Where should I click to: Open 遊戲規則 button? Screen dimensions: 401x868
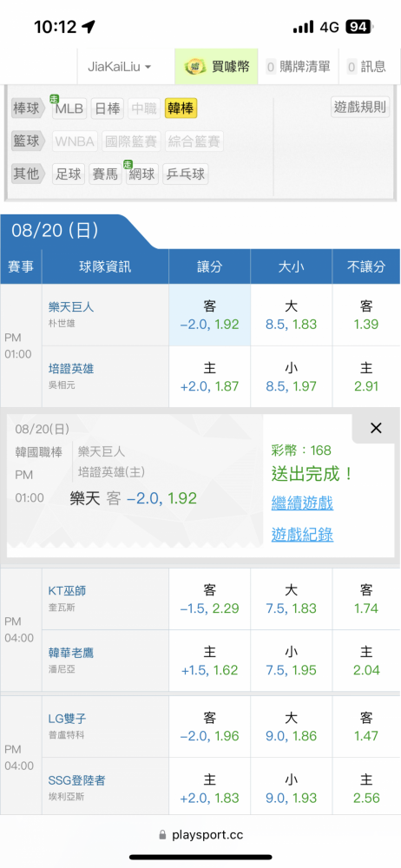point(360,107)
